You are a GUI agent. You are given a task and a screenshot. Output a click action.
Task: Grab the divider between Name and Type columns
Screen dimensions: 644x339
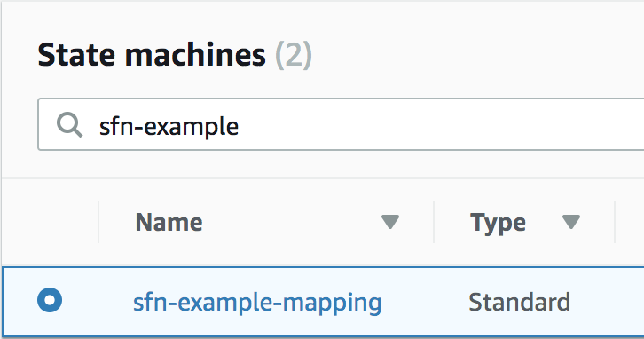tap(434, 222)
